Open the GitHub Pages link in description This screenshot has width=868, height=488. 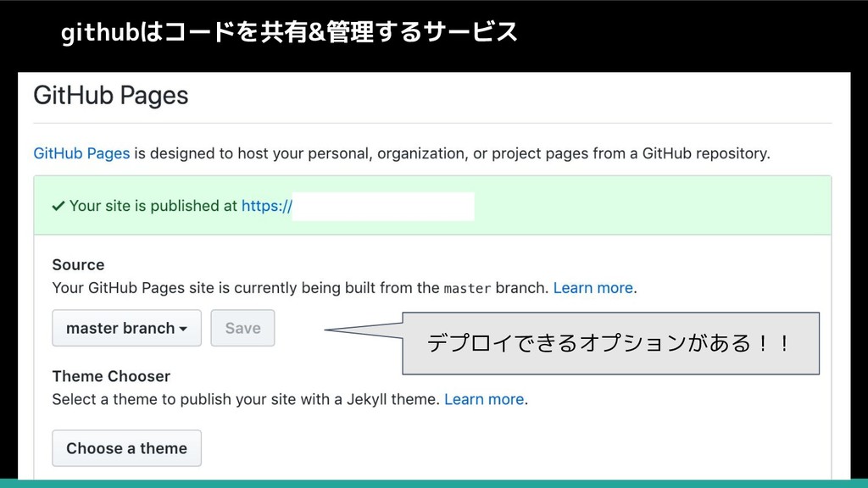tap(81, 153)
